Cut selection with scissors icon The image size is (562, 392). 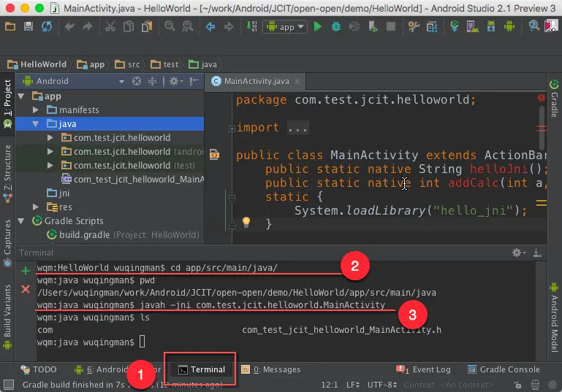pos(110,26)
